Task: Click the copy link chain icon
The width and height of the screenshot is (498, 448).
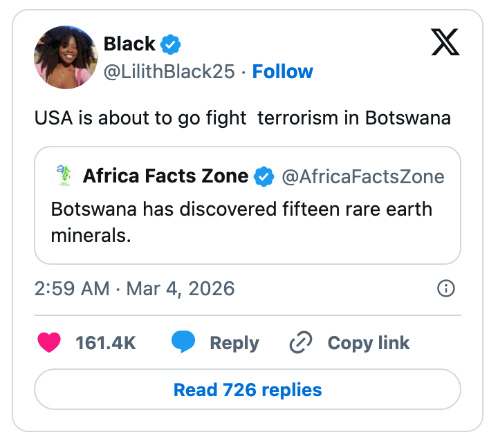Action: (x=301, y=343)
